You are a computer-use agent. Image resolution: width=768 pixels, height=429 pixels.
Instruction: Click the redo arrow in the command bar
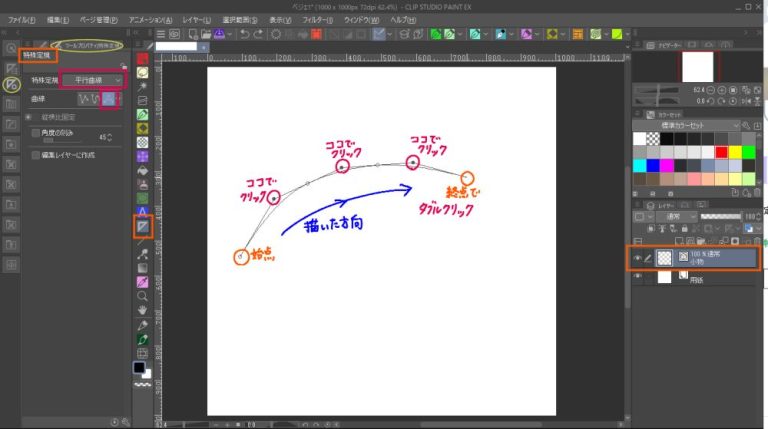point(261,34)
